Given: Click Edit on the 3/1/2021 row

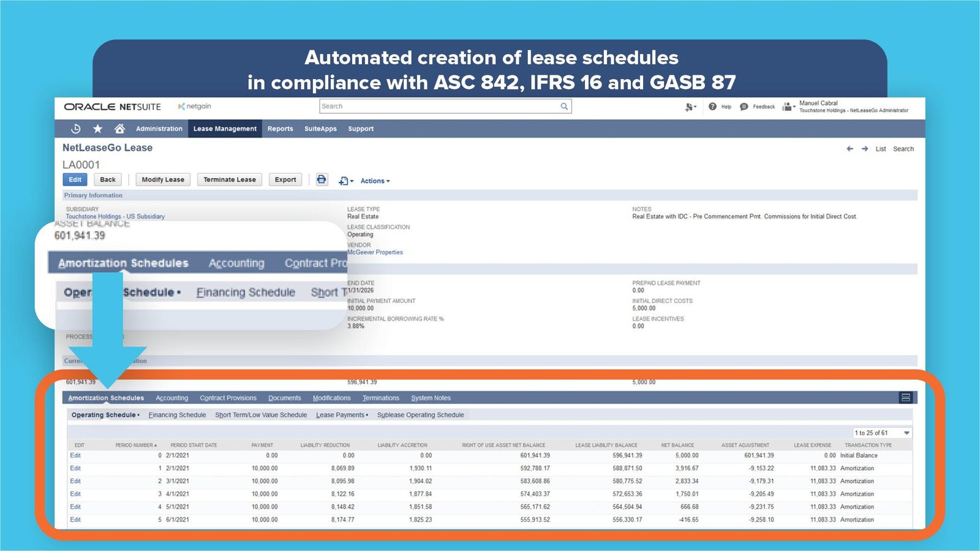Looking at the screenshot, I should tap(75, 481).
